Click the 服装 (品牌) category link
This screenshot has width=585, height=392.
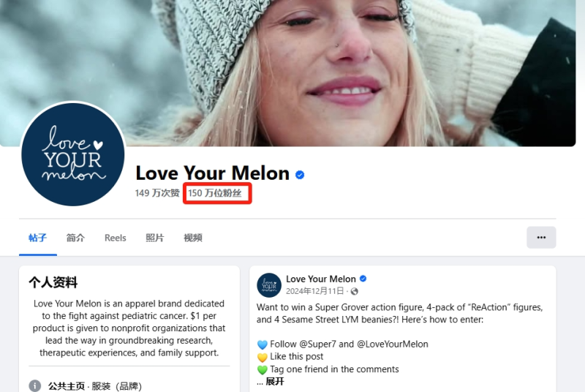tap(117, 386)
